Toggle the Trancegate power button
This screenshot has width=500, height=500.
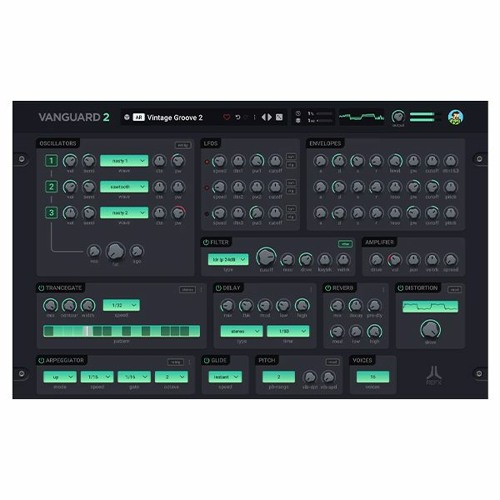[41, 288]
